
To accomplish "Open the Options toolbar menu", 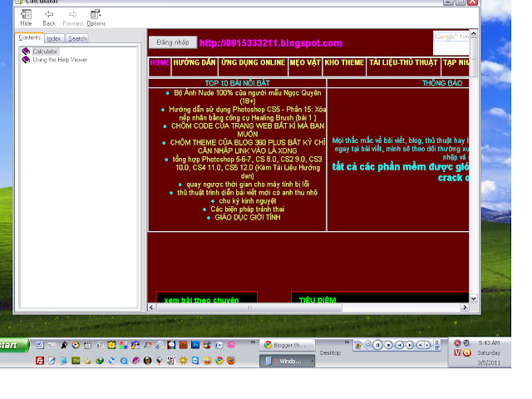I will pos(96,17).
